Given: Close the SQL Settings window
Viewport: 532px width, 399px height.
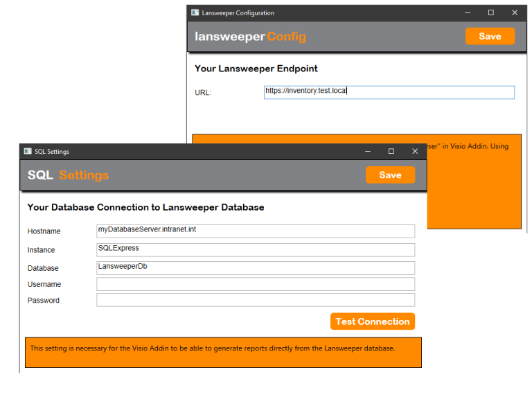Looking at the screenshot, I should pos(415,151).
